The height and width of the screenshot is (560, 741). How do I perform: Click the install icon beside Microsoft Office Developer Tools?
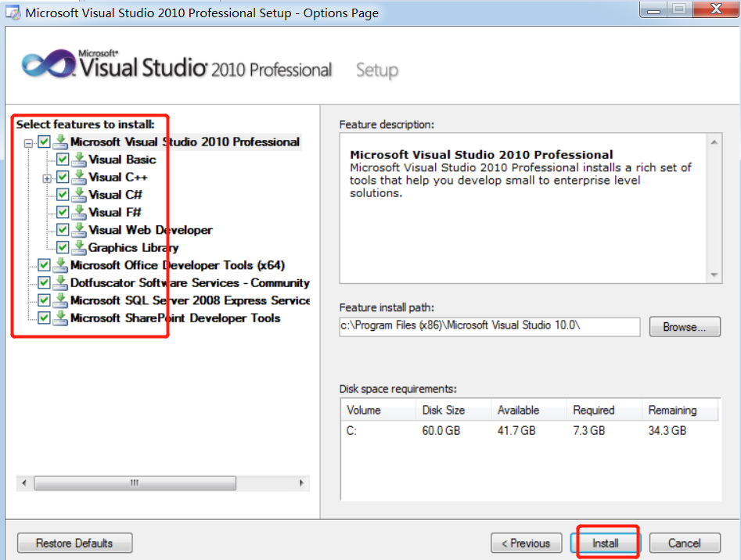pos(60,265)
